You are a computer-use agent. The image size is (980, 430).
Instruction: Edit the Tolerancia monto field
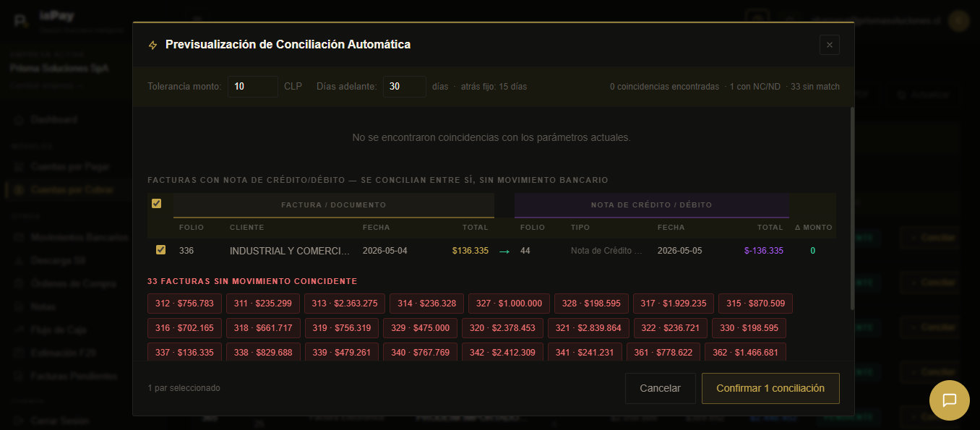pyautogui.click(x=253, y=86)
